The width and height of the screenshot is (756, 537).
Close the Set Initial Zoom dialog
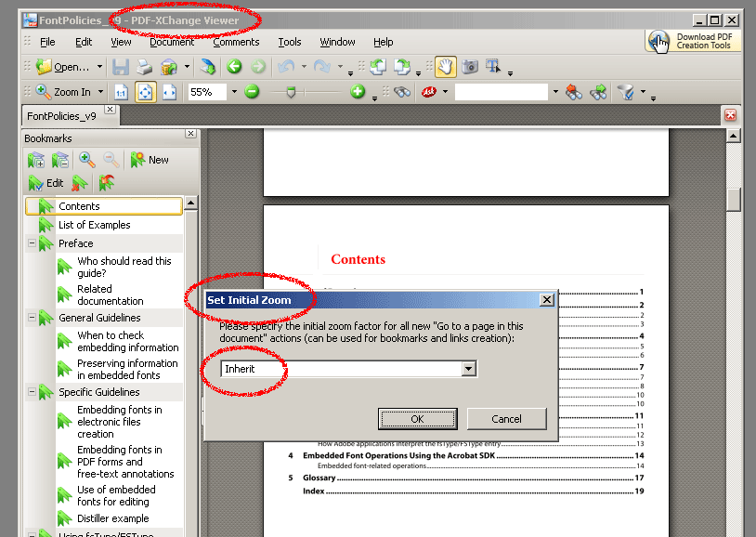coord(547,300)
